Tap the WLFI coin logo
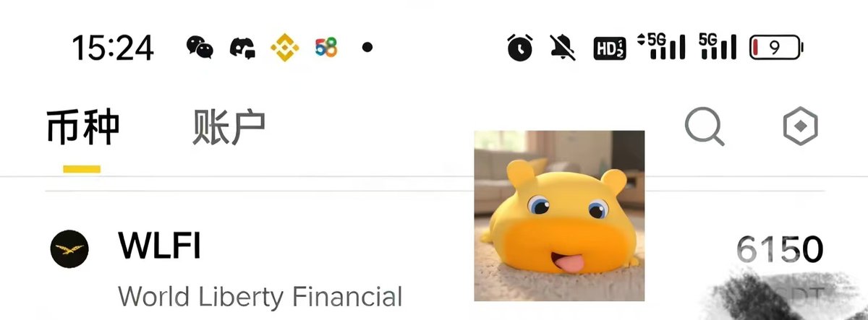This screenshot has height=320, width=868. 69,250
